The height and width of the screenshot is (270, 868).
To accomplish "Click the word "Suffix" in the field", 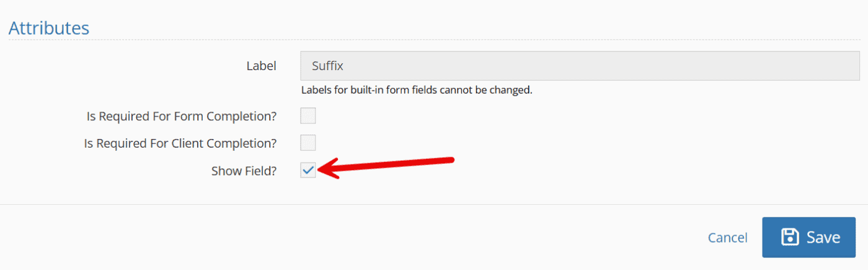I will coord(328,66).
